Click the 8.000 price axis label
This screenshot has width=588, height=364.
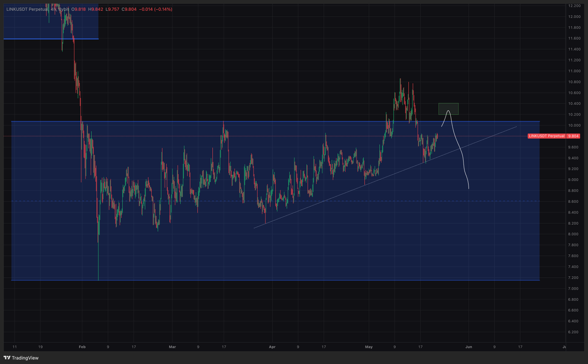click(x=574, y=234)
